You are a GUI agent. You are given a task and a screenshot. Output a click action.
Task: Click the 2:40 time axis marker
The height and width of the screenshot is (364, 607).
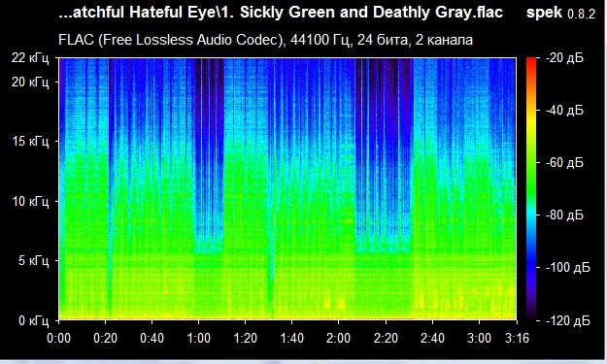click(432, 339)
